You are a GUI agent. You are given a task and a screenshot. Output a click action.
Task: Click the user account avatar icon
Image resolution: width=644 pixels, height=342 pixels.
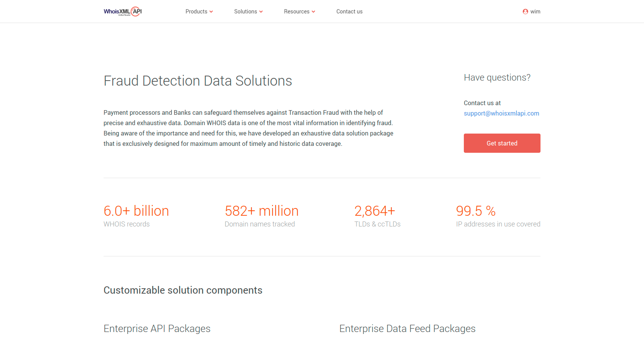[x=525, y=12]
